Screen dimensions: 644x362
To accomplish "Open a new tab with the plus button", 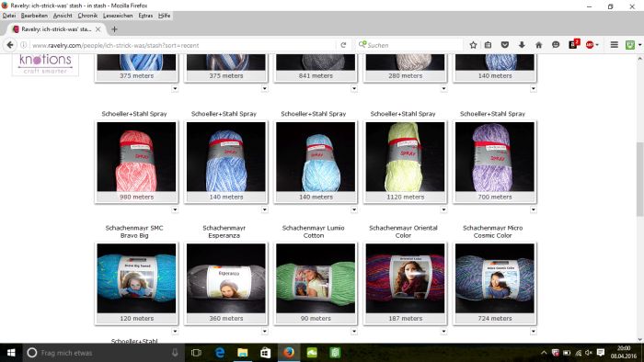I will coord(114,29).
